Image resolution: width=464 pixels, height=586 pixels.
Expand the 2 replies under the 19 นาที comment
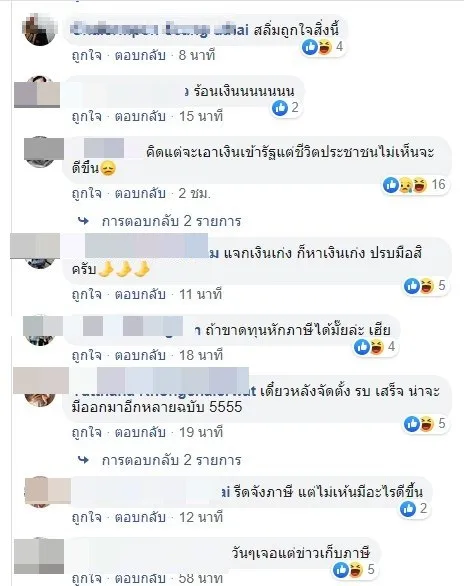(x=171, y=460)
